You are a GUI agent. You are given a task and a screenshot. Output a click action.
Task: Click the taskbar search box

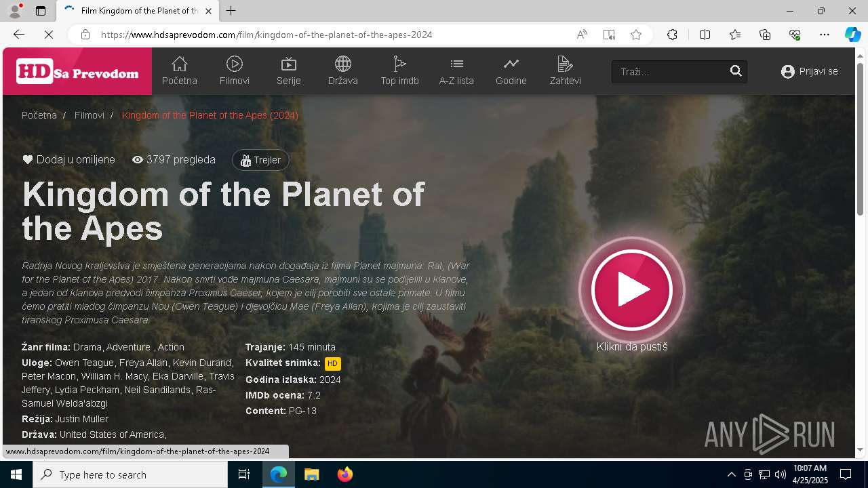point(130,474)
